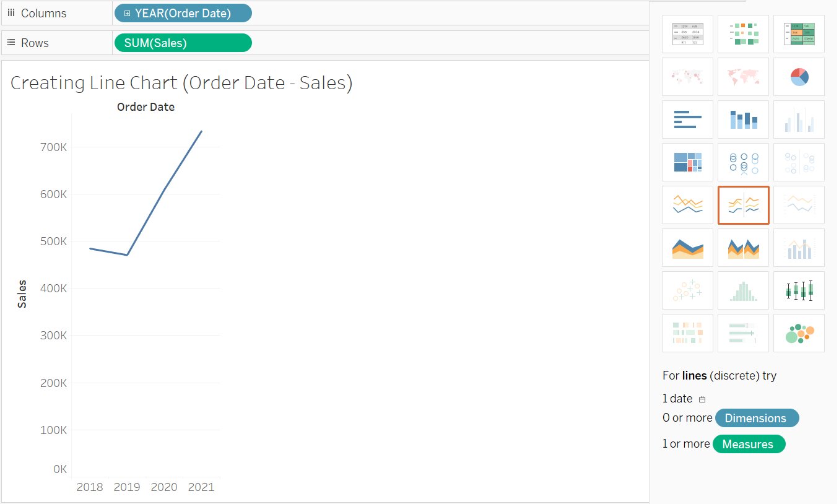The width and height of the screenshot is (839, 504).
Task: Select the highlight table visualization
Action: (799, 34)
